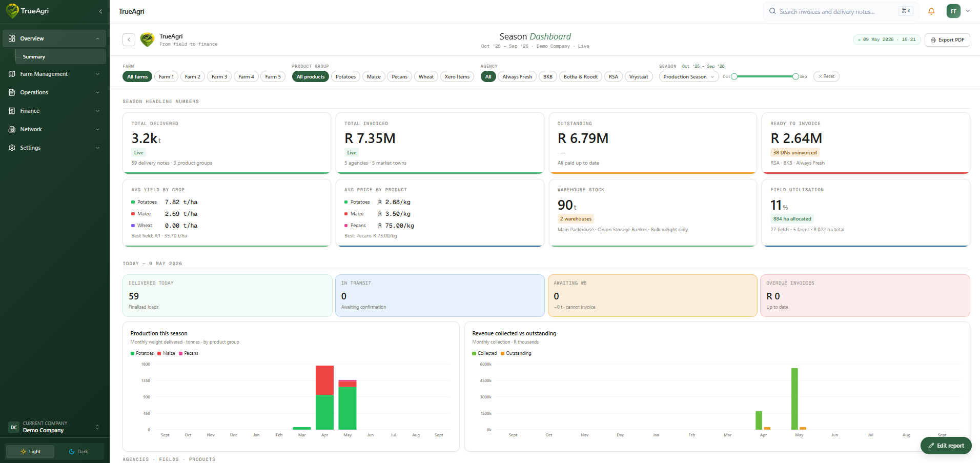This screenshot has height=463, width=980.
Task: Click the season slider Oct start handle
Action: (x=734, y=76)
